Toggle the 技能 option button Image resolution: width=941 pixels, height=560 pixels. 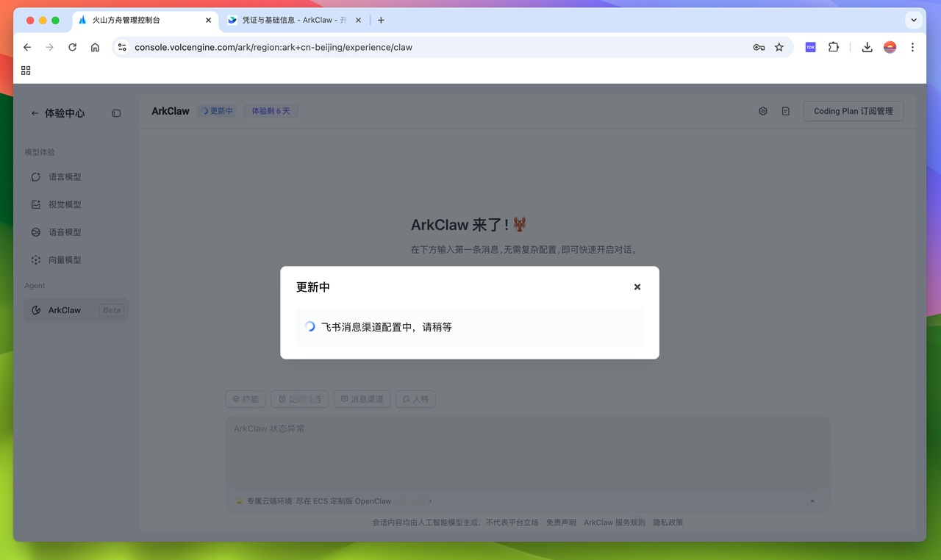click(x=245, y=398)
